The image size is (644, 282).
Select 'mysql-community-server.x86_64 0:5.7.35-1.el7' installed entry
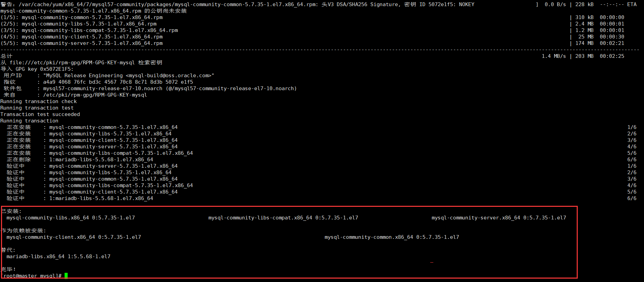coord(499,218)
